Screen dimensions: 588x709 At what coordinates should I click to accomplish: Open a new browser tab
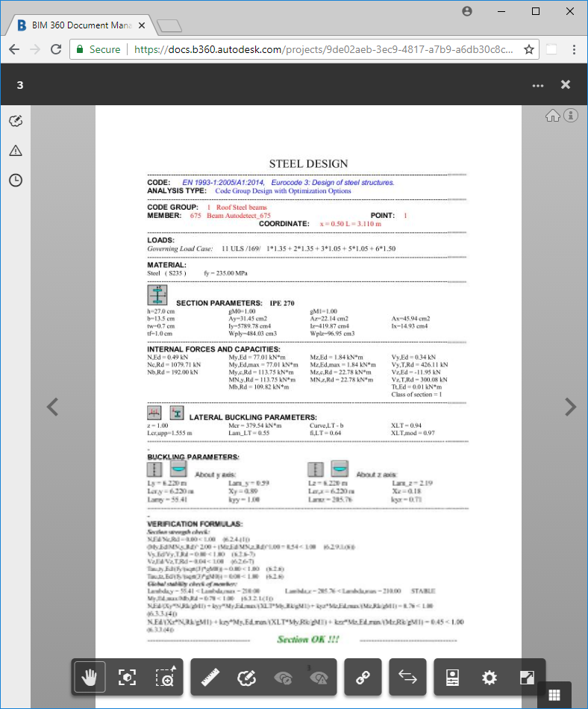tap(169, 26)
